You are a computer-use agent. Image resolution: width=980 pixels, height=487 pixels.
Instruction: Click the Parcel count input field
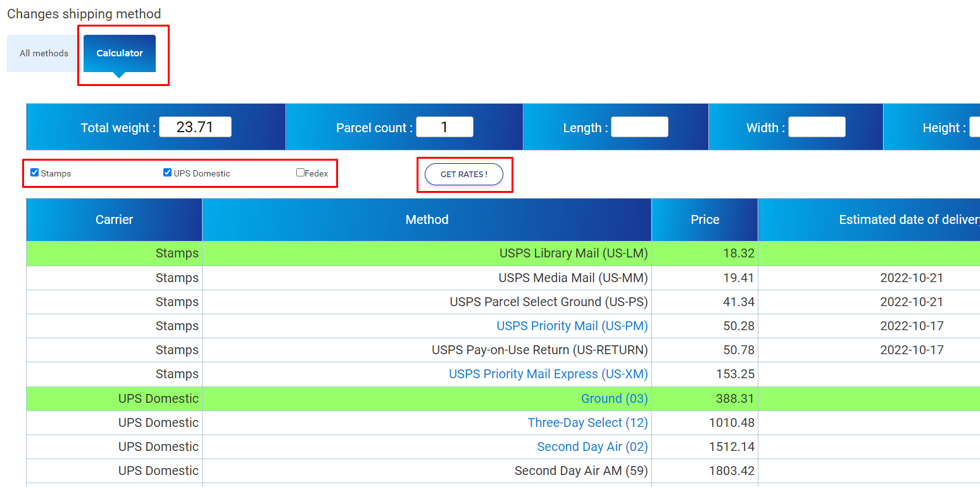pos(444,127)
